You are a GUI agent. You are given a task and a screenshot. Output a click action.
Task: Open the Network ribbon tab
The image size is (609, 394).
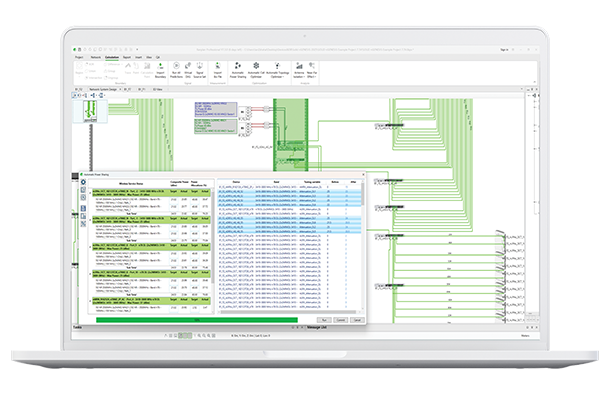(96, 57)
